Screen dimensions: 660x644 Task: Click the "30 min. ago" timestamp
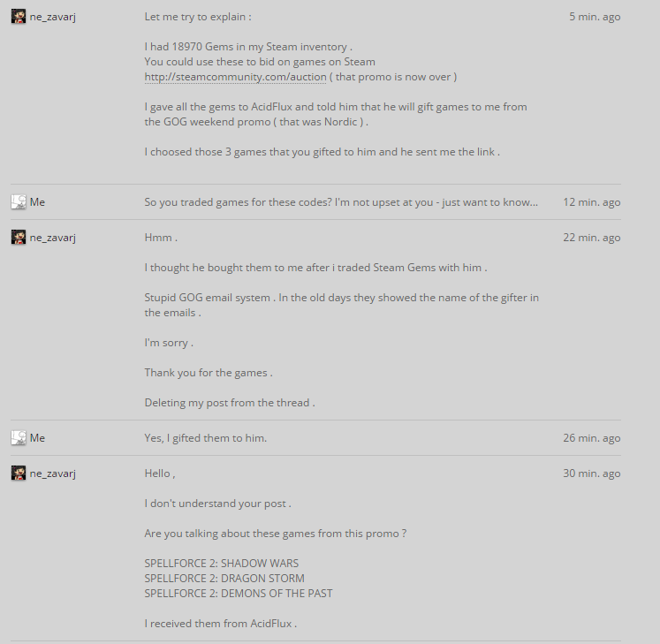(x=592, y=474)
